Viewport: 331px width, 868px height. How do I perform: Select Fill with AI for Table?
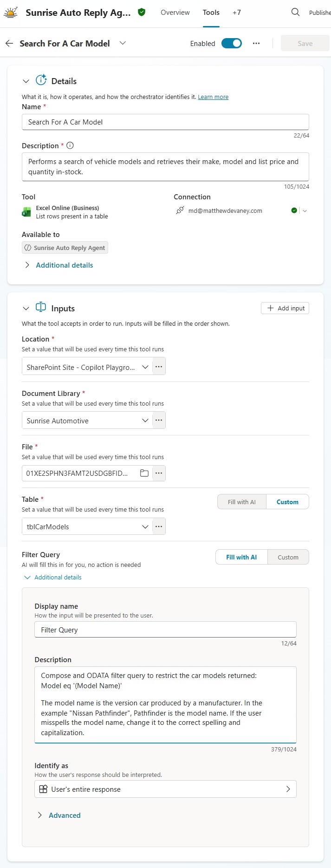[241, 502]
